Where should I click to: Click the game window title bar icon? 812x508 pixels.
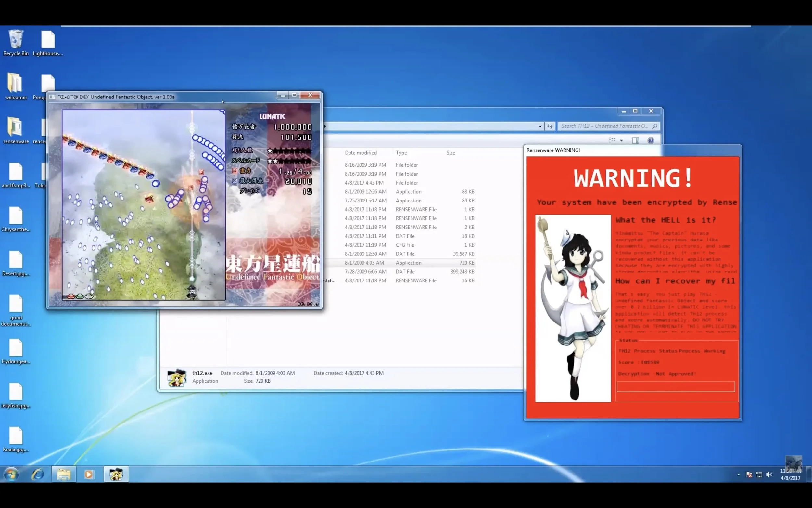tap(52, 97)
